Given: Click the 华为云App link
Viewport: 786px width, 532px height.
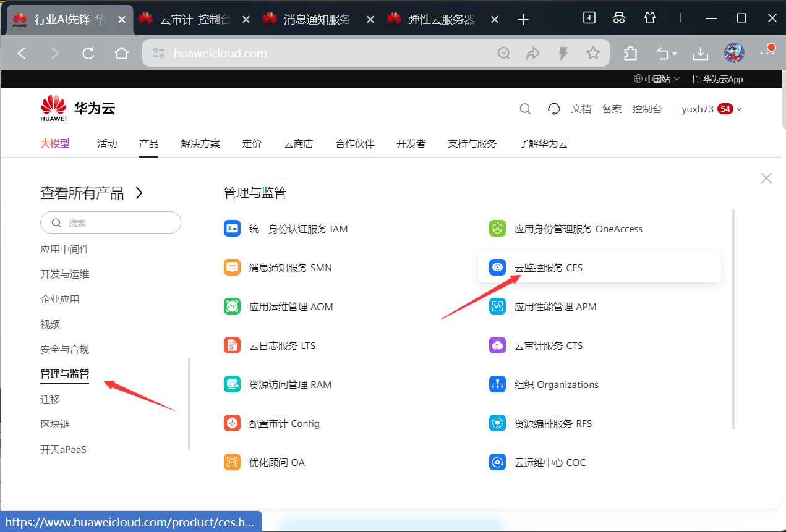Looking at the screenshot, I should (718, 79).
